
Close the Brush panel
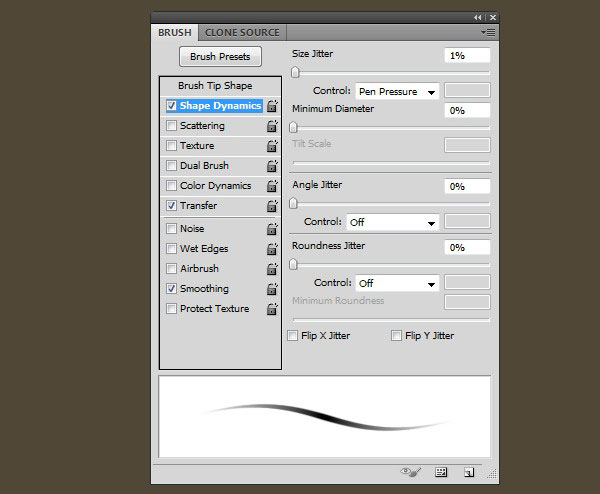493,18
